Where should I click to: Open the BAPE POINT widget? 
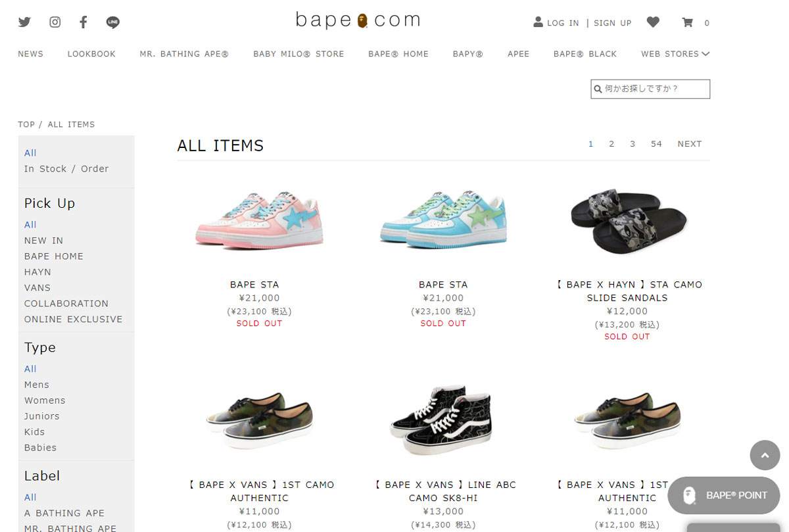(723, 495)
